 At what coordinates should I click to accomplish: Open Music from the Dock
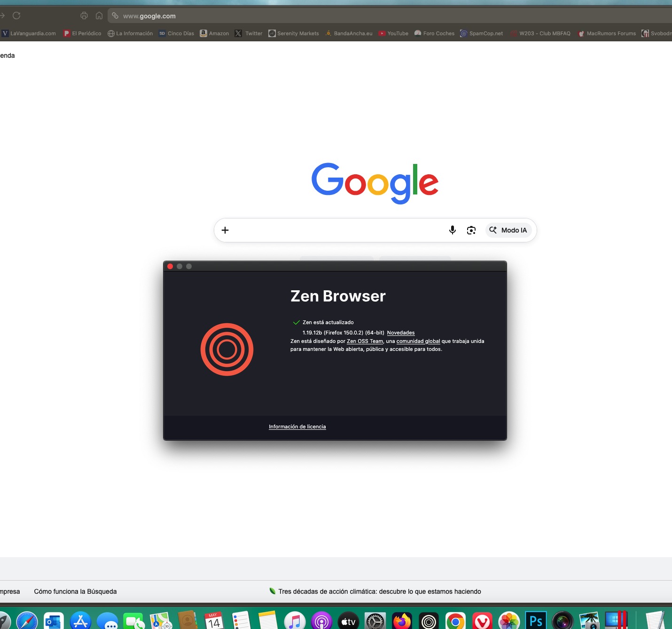point(295,621)
